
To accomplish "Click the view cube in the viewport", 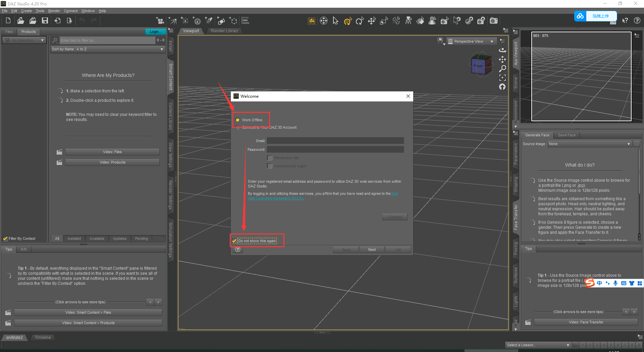I will coord(481,64).
